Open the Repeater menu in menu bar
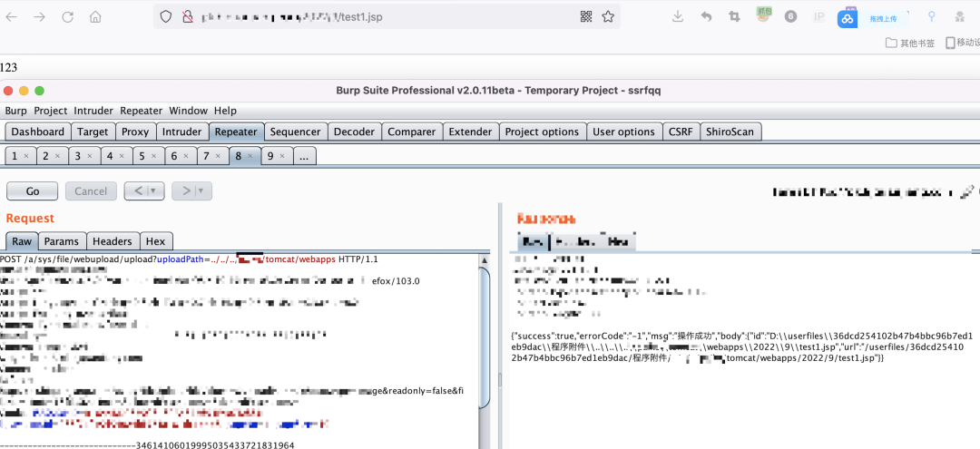This screenshot has height=449, width=980. click(142, 111)
